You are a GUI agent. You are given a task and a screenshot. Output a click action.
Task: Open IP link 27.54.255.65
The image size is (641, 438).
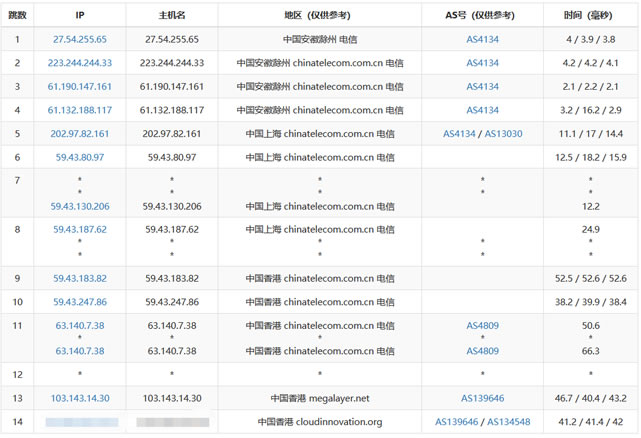(80, 39)
